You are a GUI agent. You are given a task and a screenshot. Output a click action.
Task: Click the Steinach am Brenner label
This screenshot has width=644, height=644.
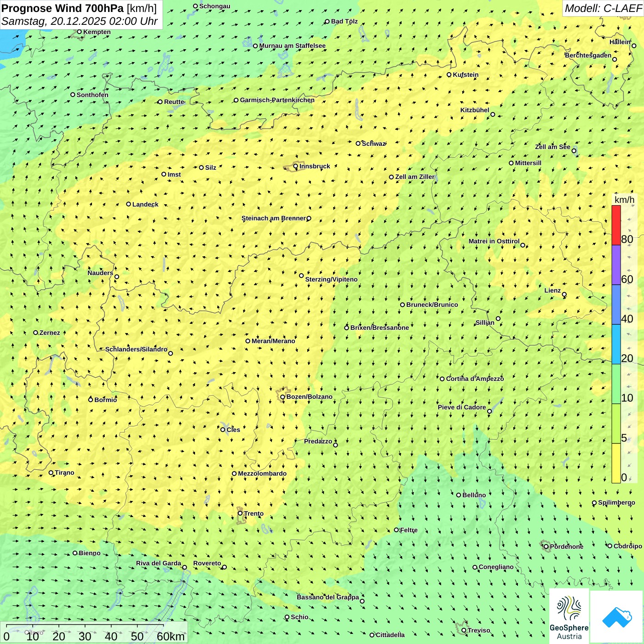point(274,218)
